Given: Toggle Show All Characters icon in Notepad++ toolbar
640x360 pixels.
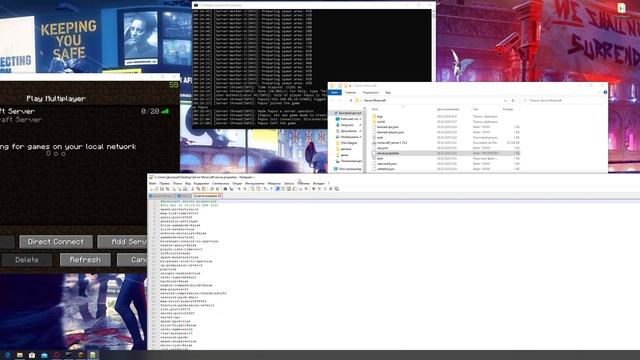Looking at the screenshot, I should click(271, 189).
